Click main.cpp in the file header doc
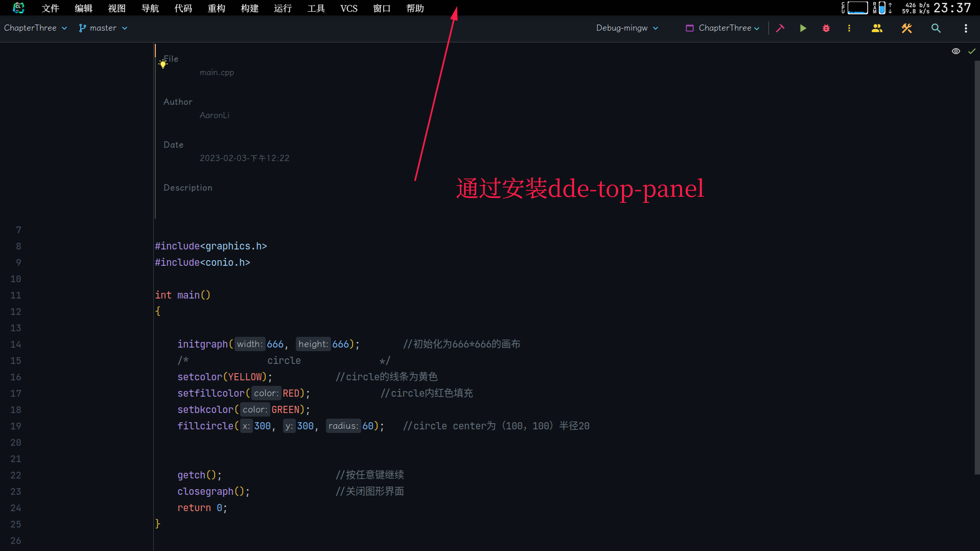 217,73
